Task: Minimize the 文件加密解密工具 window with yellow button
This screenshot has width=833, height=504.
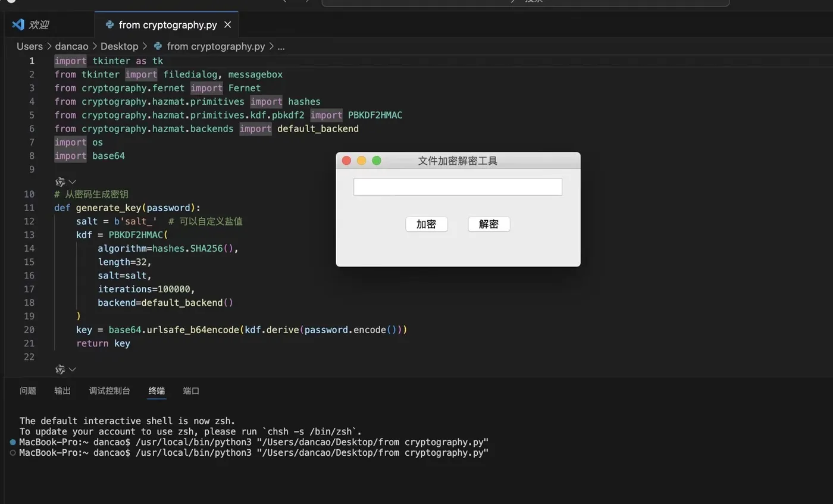Action: point(361,161)
